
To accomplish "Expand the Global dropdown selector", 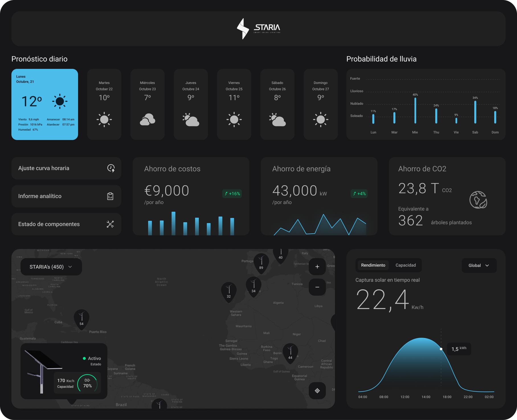I will (479, 265).
